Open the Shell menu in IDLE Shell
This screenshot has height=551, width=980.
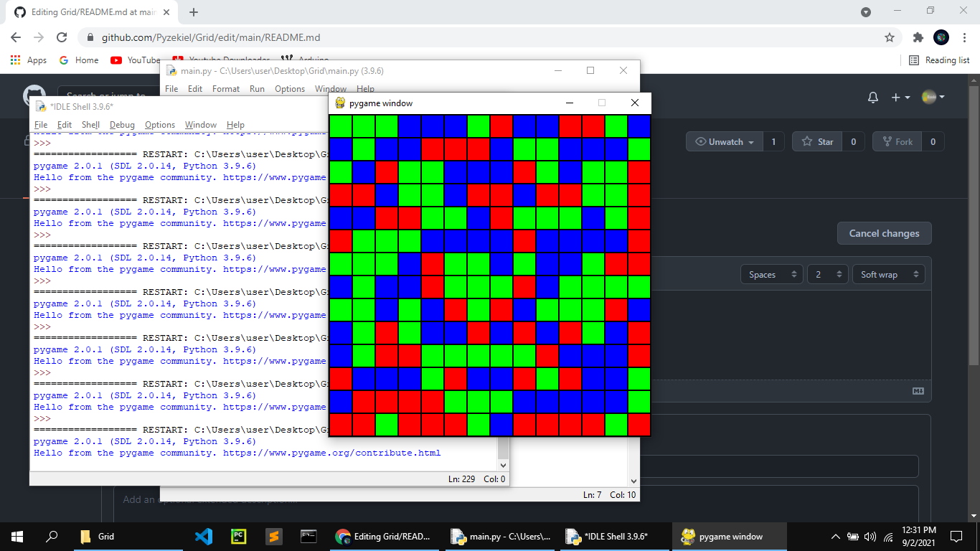[x=91, y=124]
